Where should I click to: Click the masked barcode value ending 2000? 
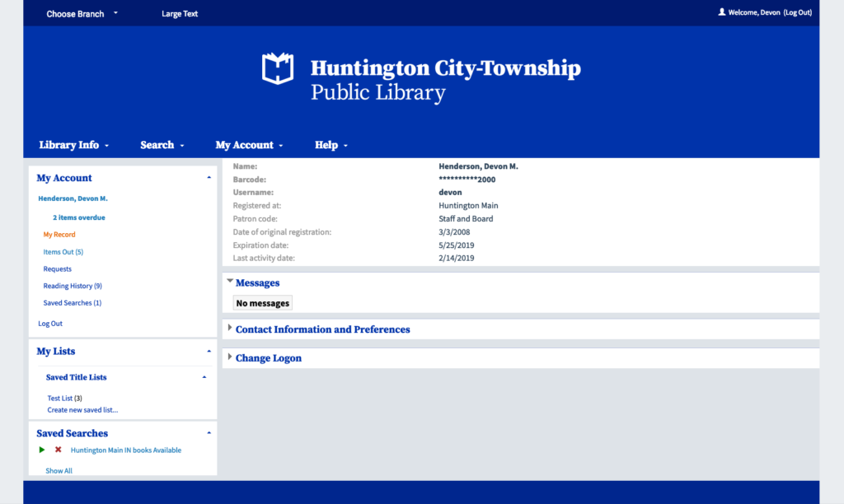point(467,180)
